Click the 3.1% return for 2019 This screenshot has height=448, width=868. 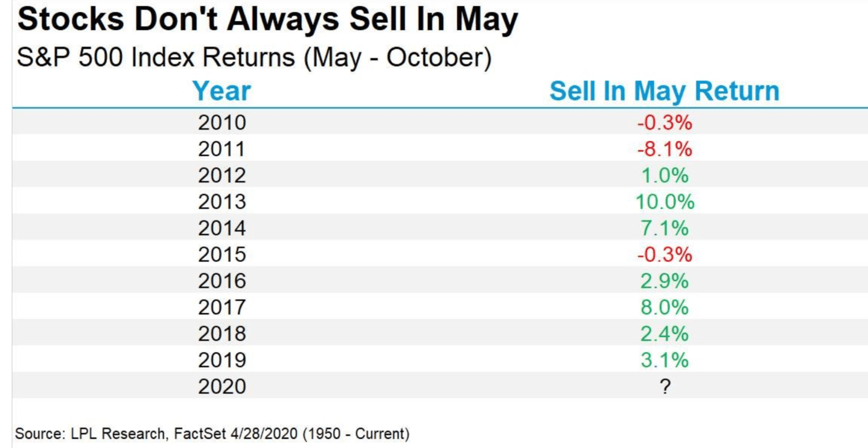tap(664, 360)
